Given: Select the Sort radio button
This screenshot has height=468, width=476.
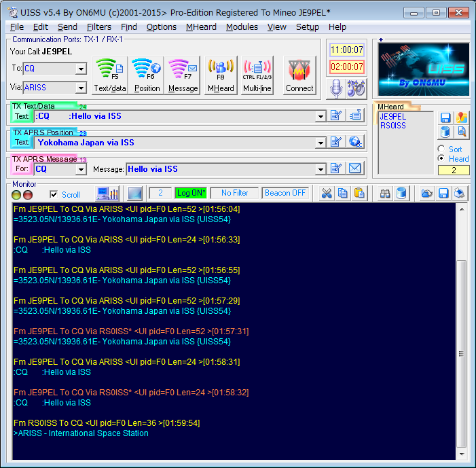Looking at the screenshot, I should (441, 149).
